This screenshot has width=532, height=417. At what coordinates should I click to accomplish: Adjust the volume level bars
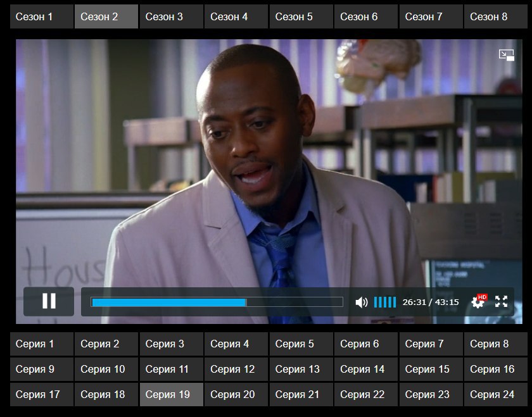(385, 302)
